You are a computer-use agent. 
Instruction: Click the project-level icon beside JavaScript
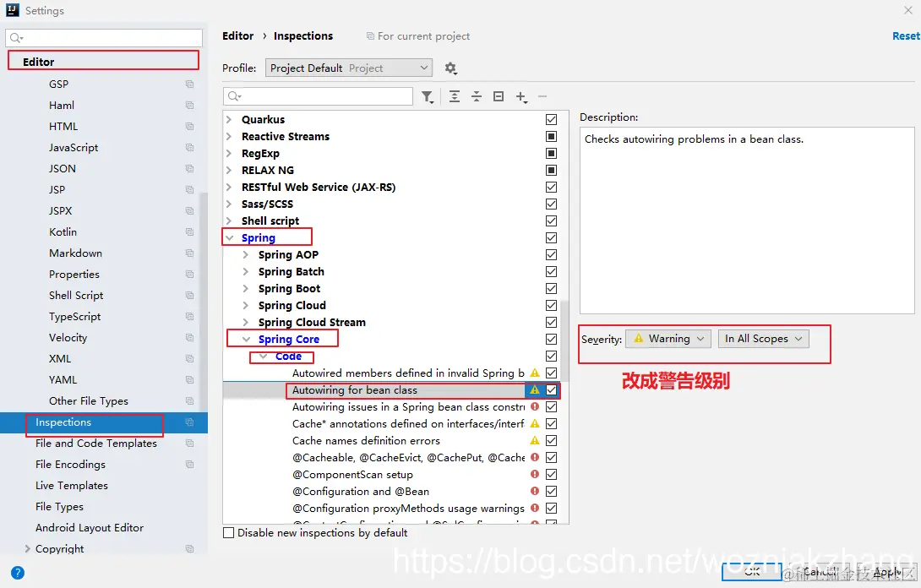[190, 148]
